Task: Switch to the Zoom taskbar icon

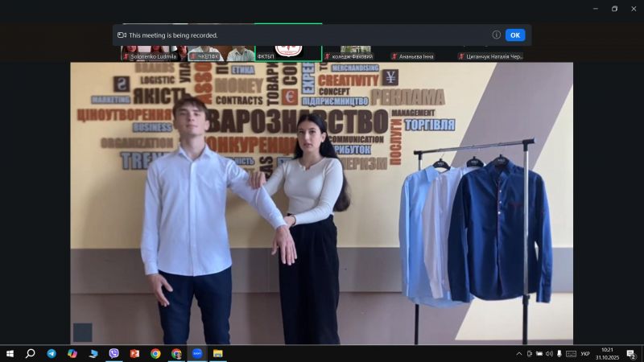Action: pyautogui.click(x=197, y=353)
